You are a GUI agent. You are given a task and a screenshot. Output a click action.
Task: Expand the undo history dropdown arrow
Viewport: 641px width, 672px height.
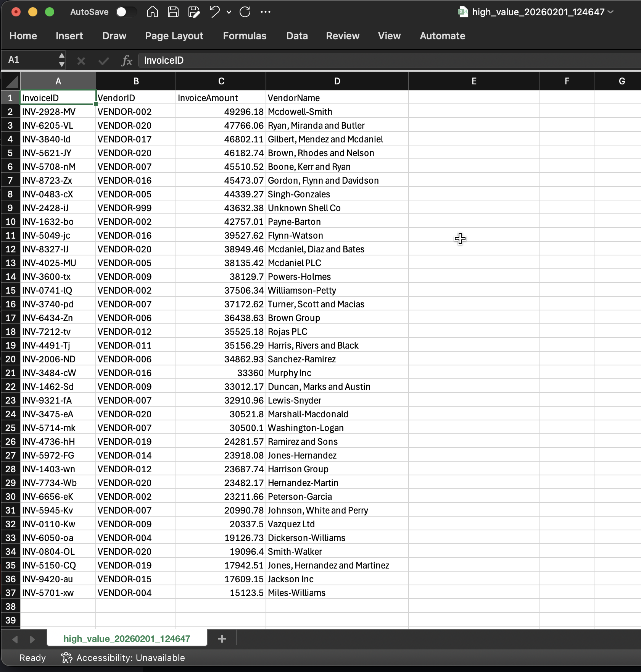point(229,12)
